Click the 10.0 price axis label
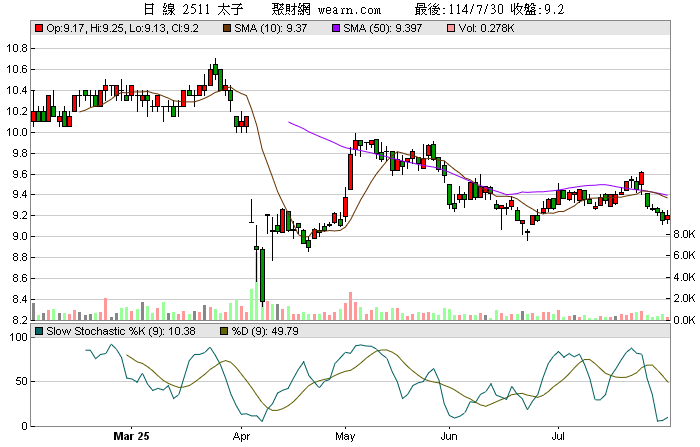This screenshot has height=447, width=700. coord(17,132)
